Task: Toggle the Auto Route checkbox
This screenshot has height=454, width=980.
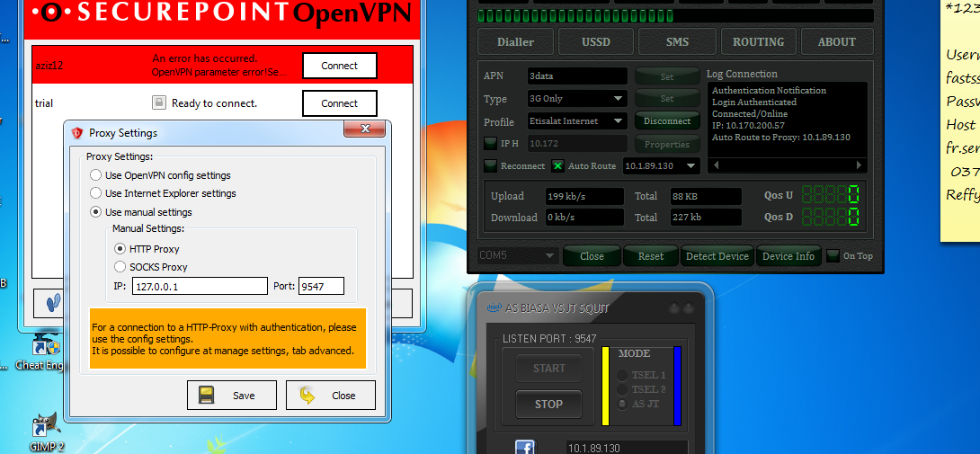Action: (557, 166)
